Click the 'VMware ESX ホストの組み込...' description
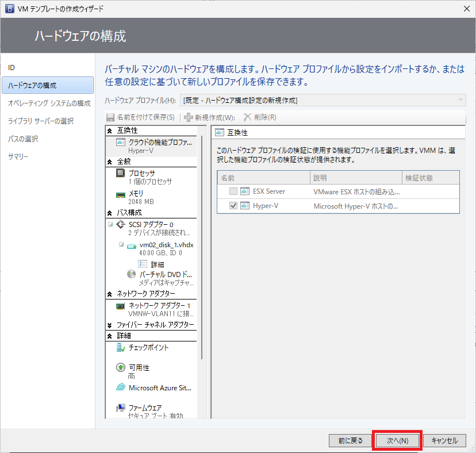The height and width of the screenshot is (453, 476). click(356, 191)
